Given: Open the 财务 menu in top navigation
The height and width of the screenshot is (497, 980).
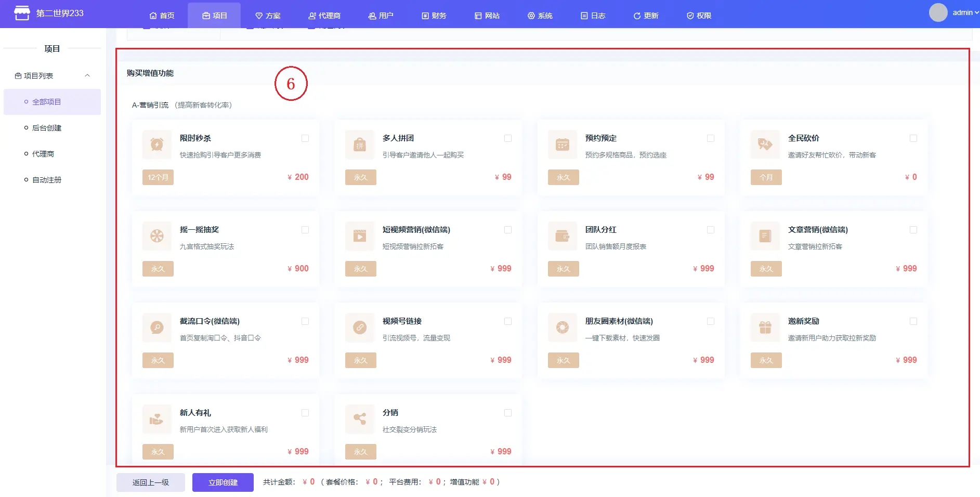Looking at the screenshot, I should [x=434, y=16].
